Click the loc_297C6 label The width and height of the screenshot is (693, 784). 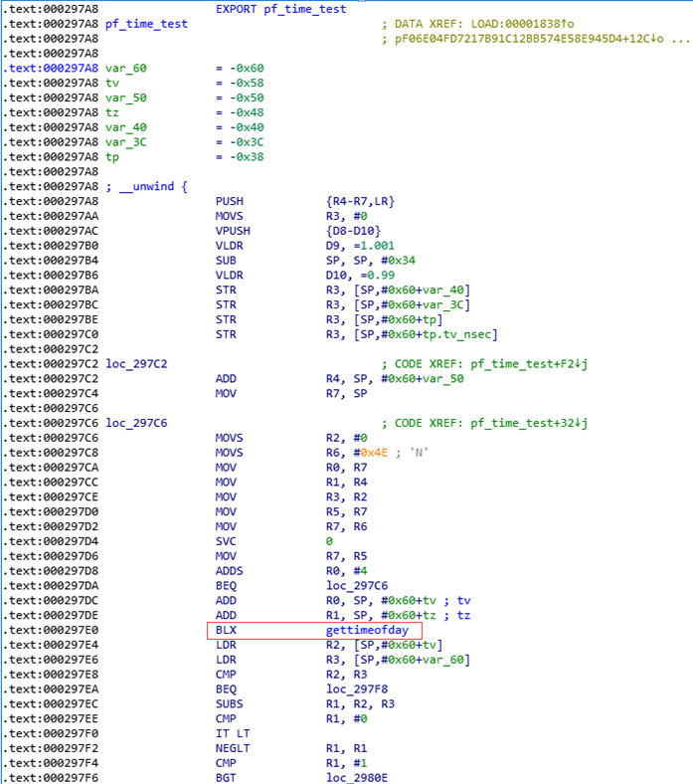coord(136,423)
